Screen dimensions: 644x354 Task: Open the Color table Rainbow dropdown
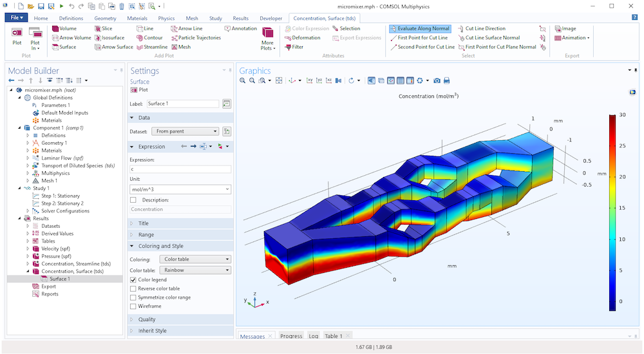(x=195, y=270)
